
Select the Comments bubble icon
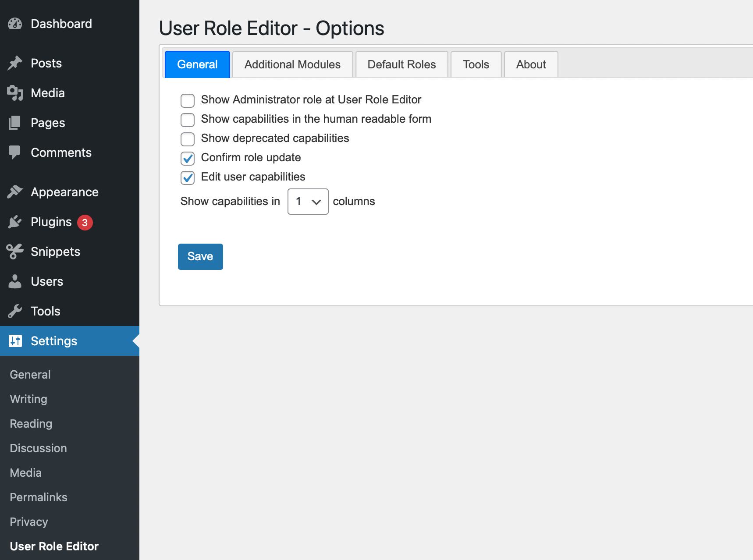[14, 152]
